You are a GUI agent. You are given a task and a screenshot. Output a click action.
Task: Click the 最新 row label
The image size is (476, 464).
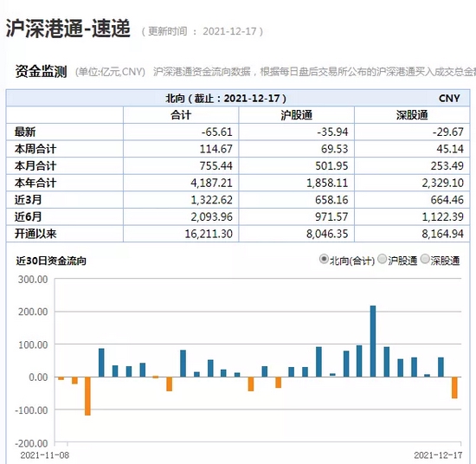pos(25,132)
